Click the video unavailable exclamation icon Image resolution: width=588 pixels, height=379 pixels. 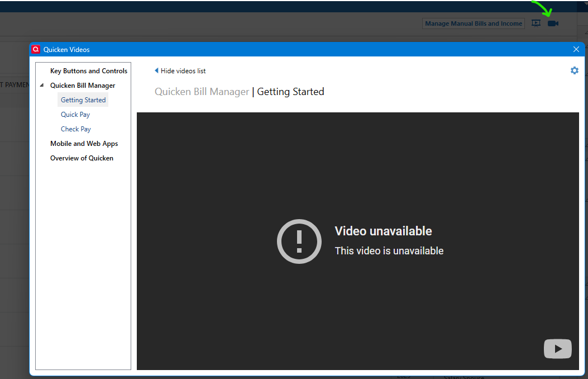click(299, 241)
